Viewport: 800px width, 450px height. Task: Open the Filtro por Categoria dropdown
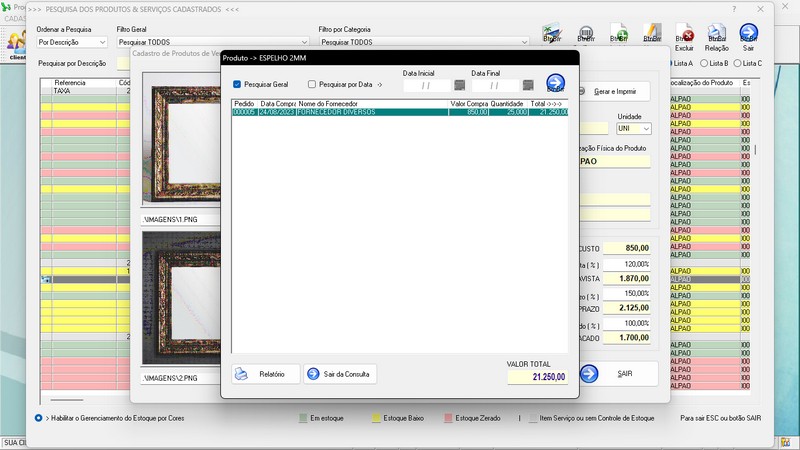pyautogui.click(x=524, y=42)
